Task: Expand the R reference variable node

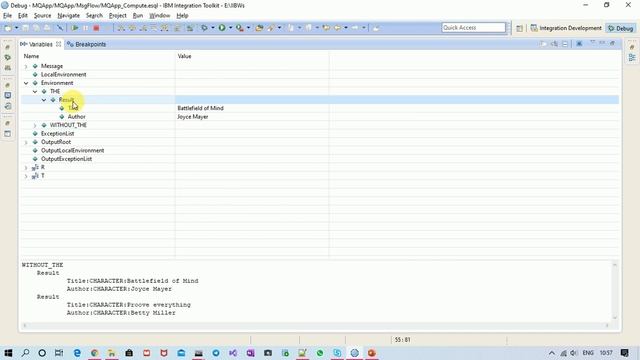Action: [26, 167]
